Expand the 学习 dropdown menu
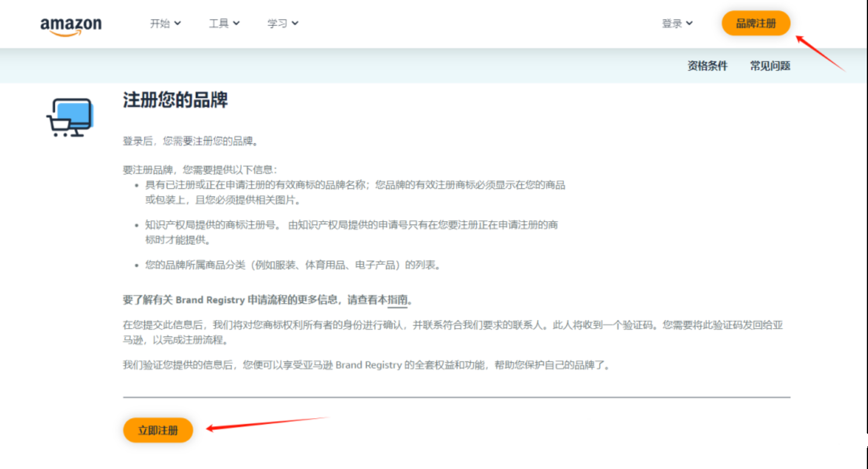Screen dimensions: 868x469 (x=283, y=23)
